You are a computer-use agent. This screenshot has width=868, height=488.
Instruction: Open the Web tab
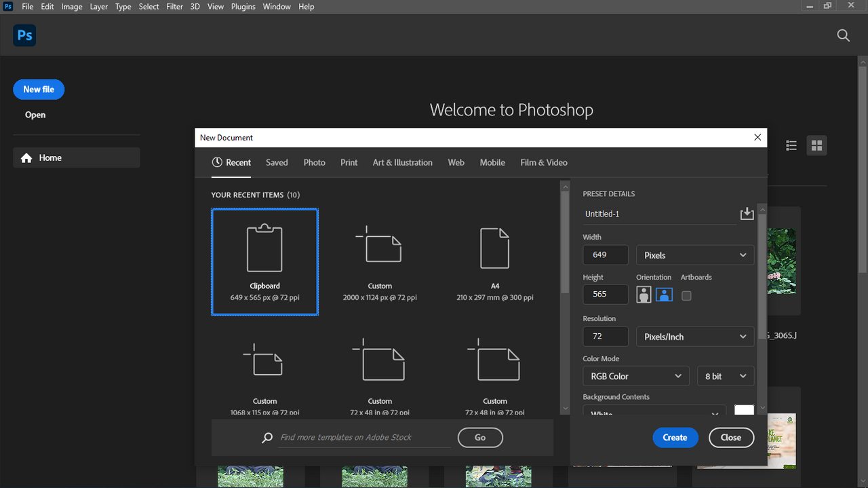tap(456, 162)
